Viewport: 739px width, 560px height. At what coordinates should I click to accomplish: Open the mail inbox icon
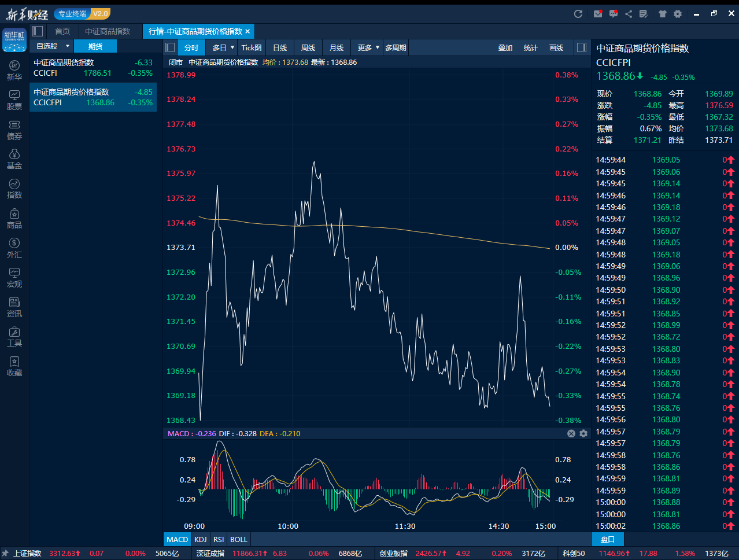point(598,14)
